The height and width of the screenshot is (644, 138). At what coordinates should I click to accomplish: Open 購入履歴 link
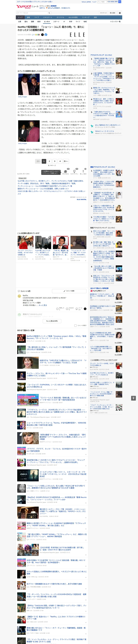112,13
